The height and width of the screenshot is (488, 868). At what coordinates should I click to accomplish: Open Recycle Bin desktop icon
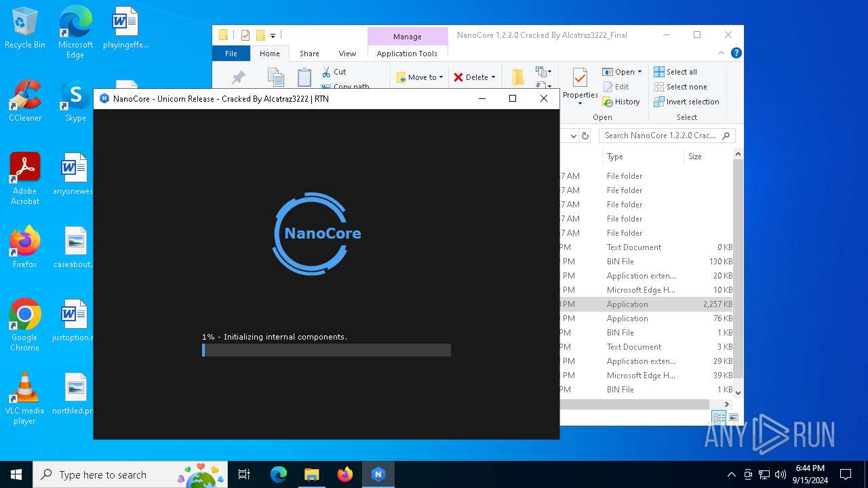(x=25, y=28)
